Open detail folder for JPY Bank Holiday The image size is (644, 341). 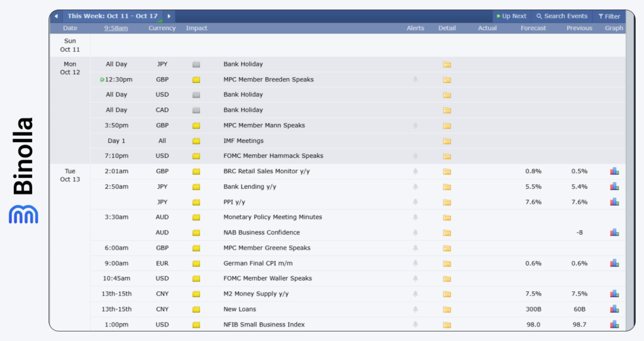click(447, 65)
